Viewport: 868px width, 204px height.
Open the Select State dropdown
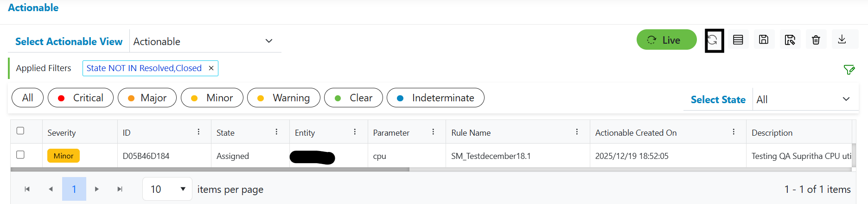pyautogui.click(x=846, y=99)
